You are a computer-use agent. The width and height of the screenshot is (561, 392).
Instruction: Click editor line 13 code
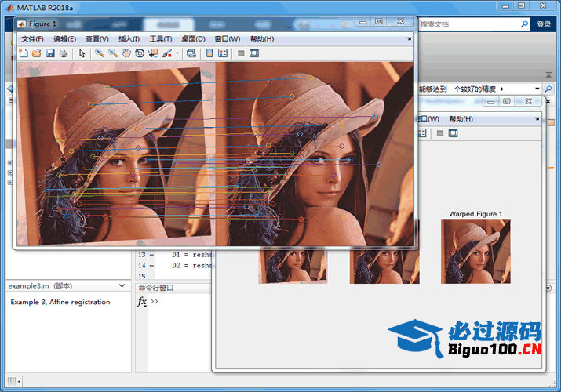pos(191,255)
